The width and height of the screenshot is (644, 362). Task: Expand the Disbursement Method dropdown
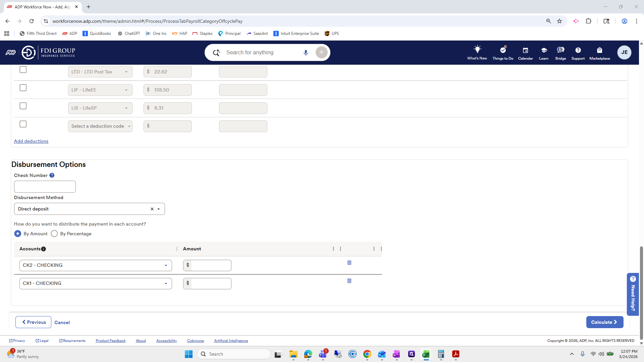[x=159, y=209]
